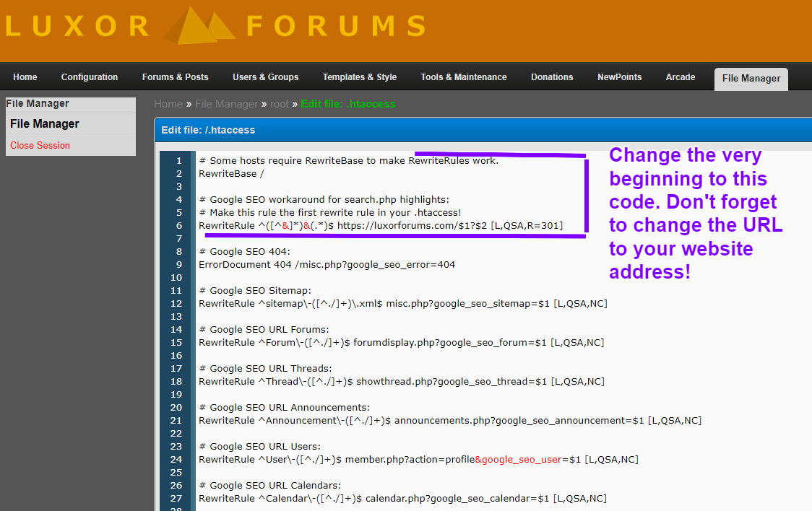812x511 pixels.
Task: Click the 'Make this rule the first' comment
Action: [330, 213]
